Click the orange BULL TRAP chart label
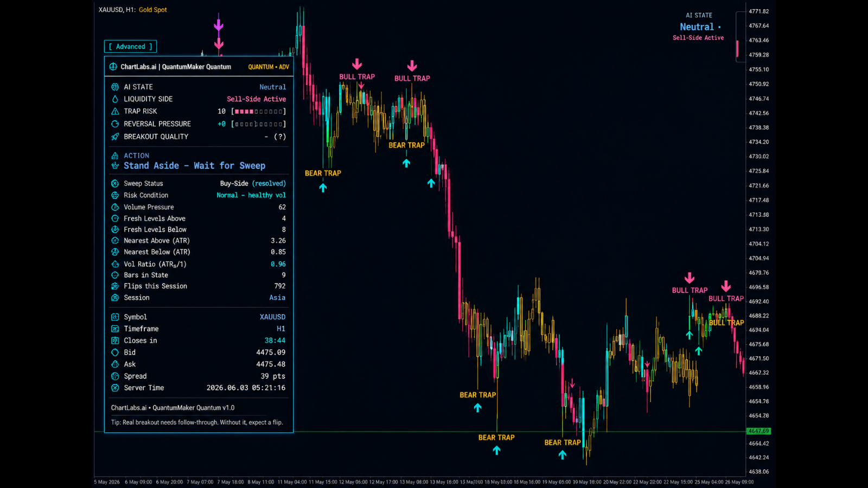Screen dimensions: 868x488 click(x=726, y=323)
